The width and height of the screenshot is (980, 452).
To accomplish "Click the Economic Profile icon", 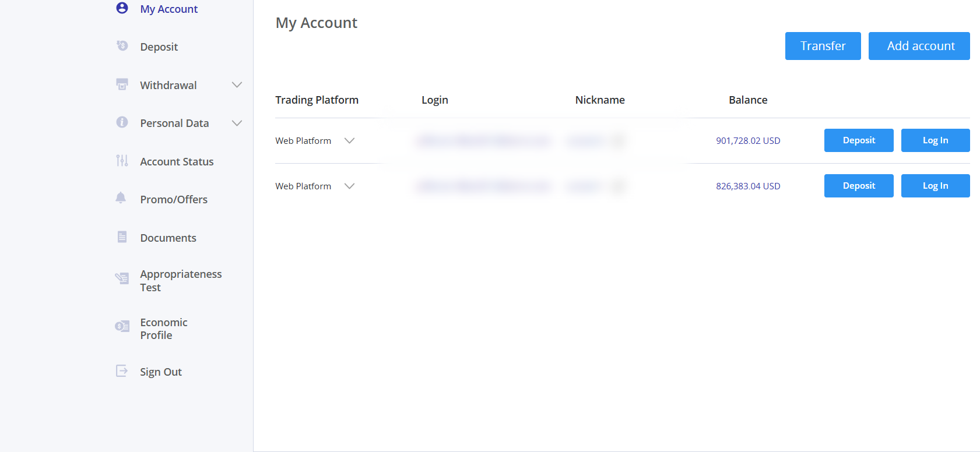I will (122, 326).
